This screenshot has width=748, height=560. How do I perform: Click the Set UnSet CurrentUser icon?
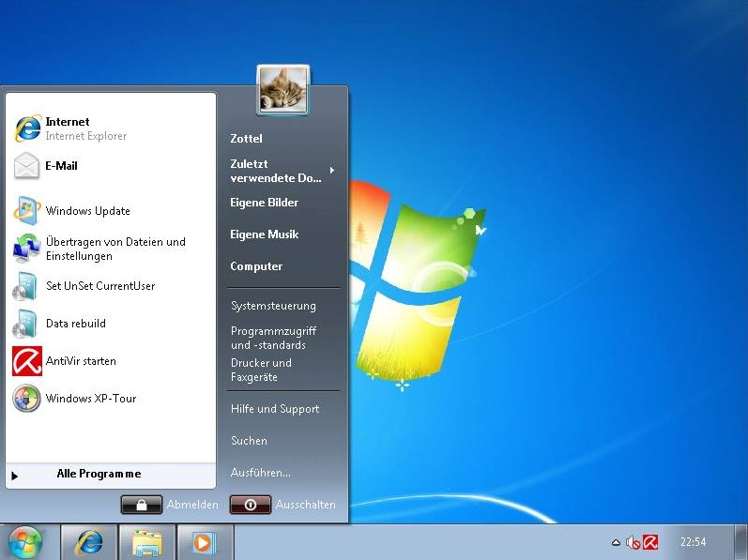[x=24, y=286]
